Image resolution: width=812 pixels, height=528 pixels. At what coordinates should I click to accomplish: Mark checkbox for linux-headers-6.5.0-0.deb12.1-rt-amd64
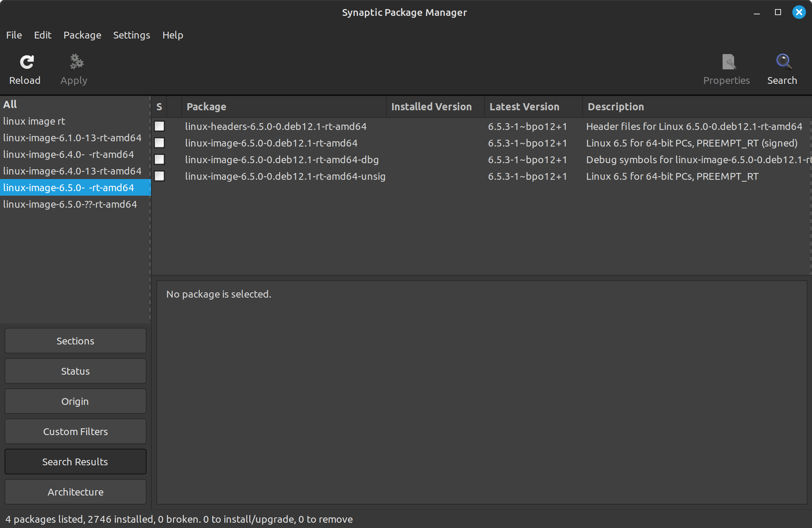coord(159,126)
